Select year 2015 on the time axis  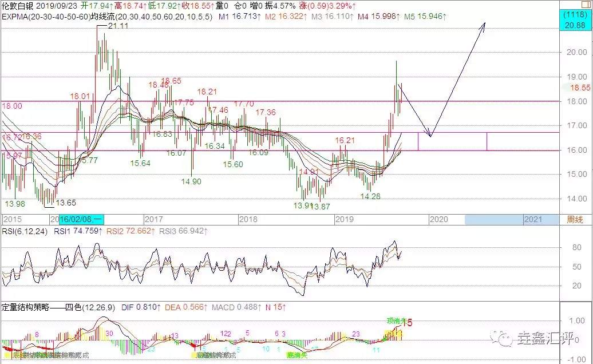coord(12,220)
